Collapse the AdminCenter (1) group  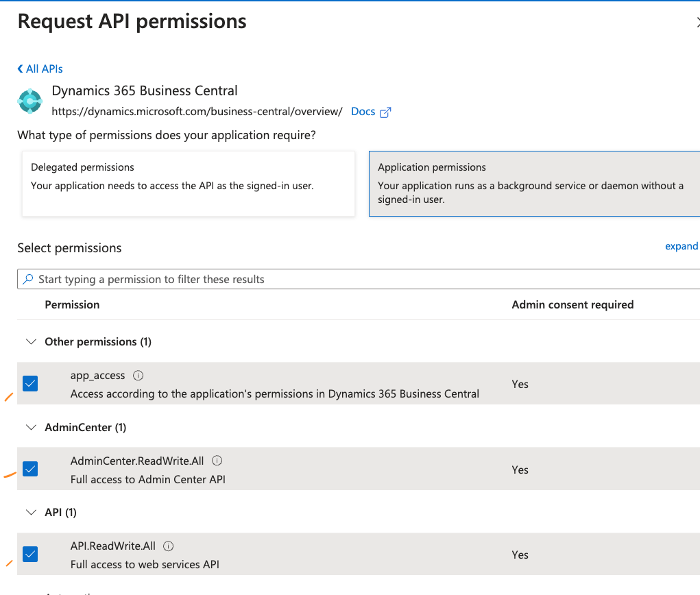tap(31, 428)
